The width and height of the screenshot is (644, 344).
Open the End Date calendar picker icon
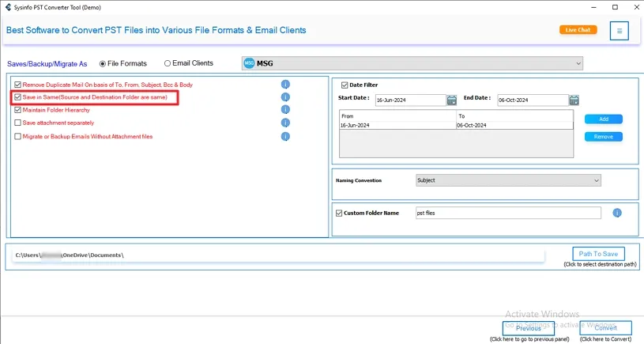tap(574, 100)
